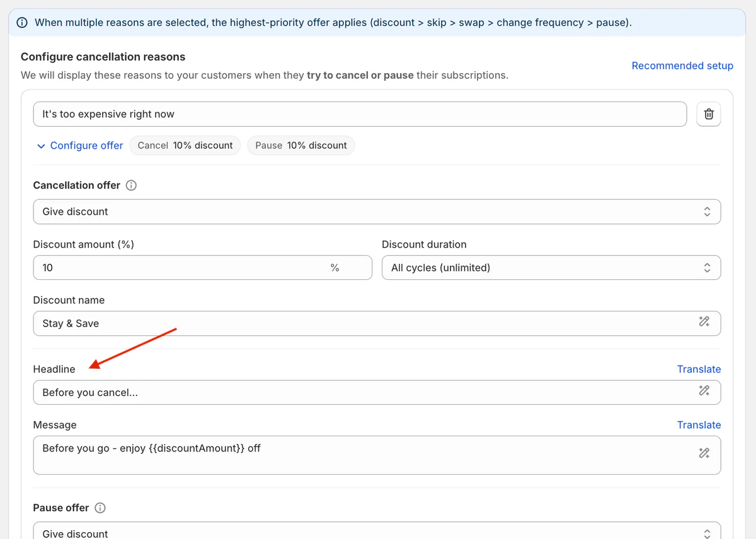Click the "Discount amount (%)" label
756x539 pixels.
(83, 245)
